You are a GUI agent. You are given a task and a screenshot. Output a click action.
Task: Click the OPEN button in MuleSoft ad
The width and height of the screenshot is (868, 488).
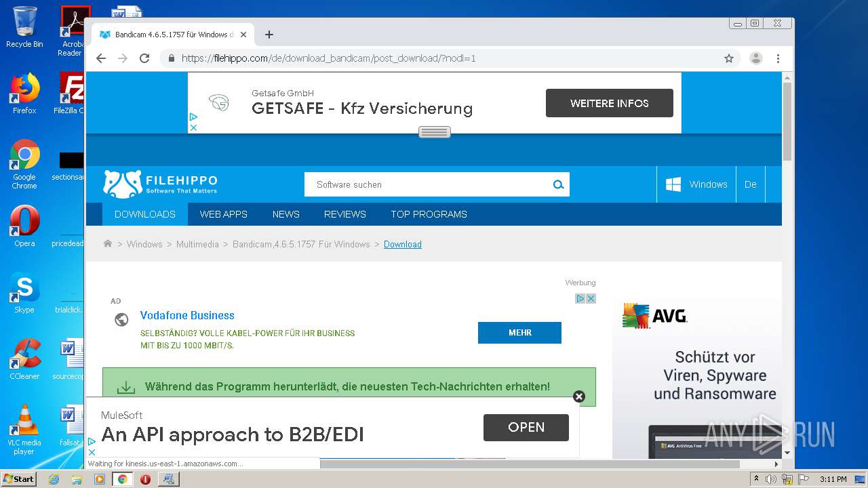pos(526,428)
